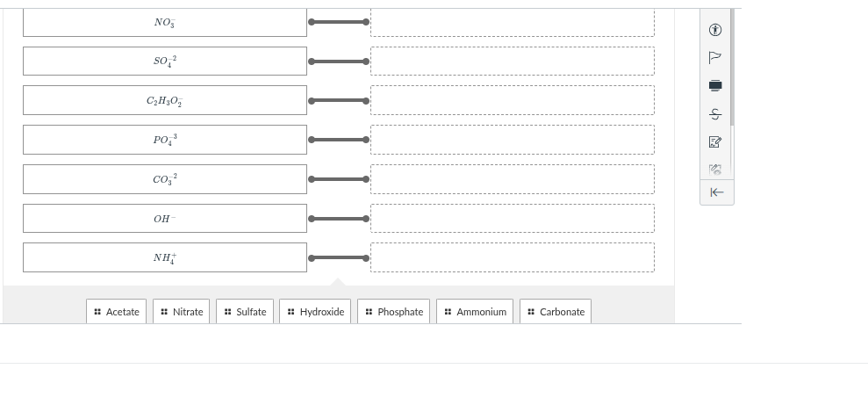The height and width of the screenshot is (405, 868).
Task: Open the accessibility options icon
Action: click(715, 30)
